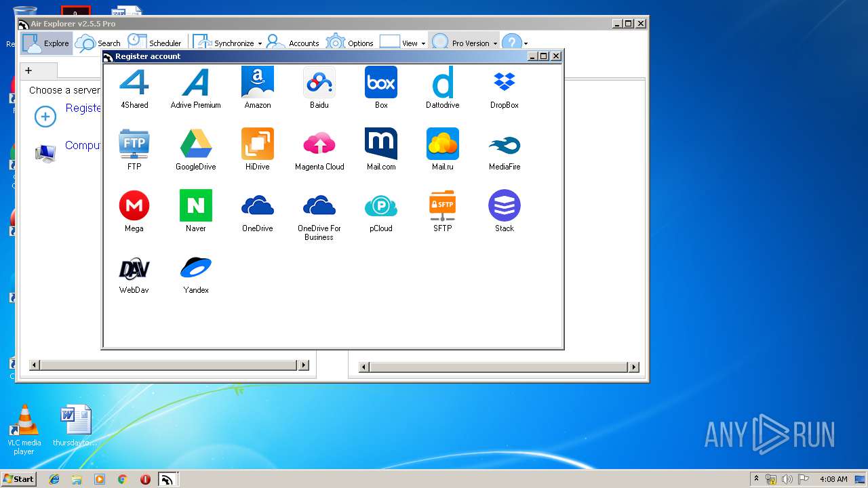Viewport: 868px width, 488px height.
Task: Pick the Baidu service icon
Action: click(x=319, y=82)
